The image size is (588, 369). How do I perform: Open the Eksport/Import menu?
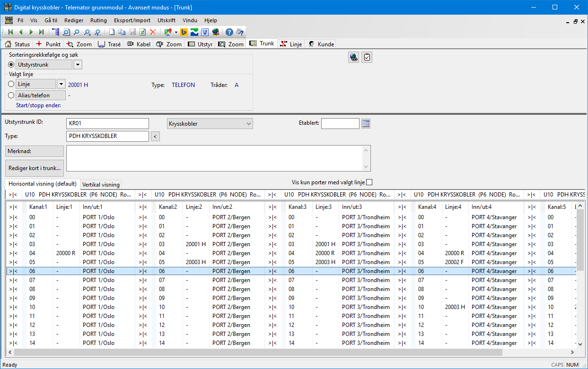[x=132, y=20]
